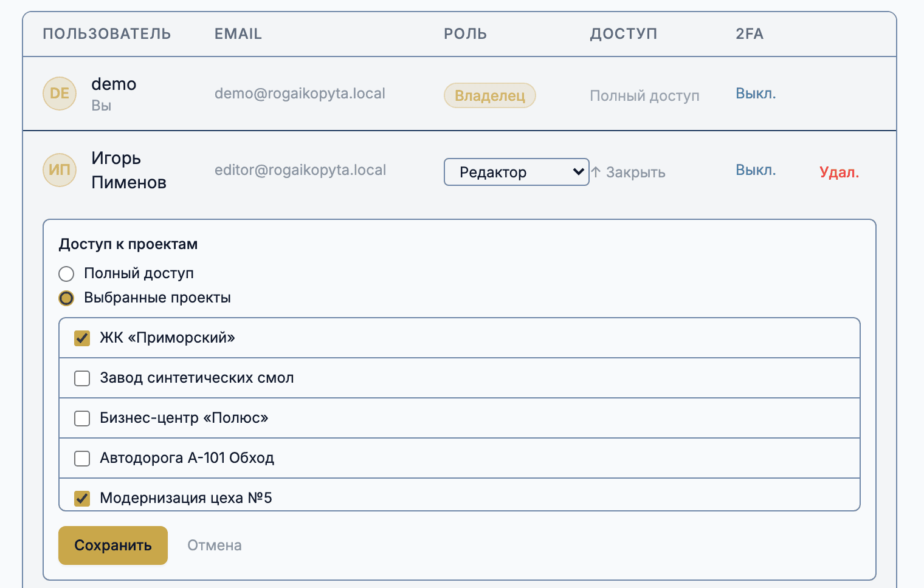Toggle 2FA Выкл. for Игорь Пименов
This screenshot has height=588, width=924.
(756, 170)
